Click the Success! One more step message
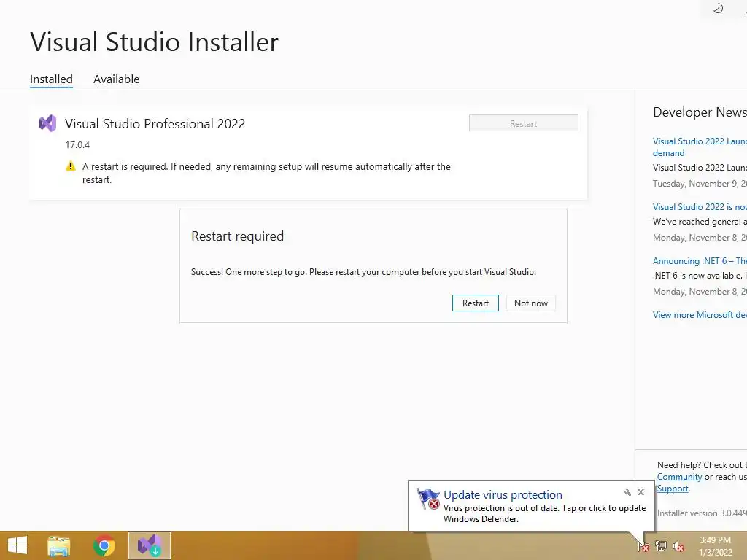The height and width of the screenshot is (560, 747). pyautogui.click(x=363, y=272)
